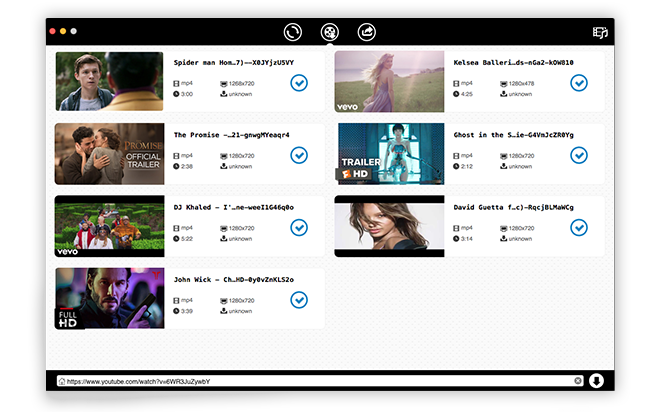Toggle the checkmark for DJ Khaled video

[x=299, y=227]
